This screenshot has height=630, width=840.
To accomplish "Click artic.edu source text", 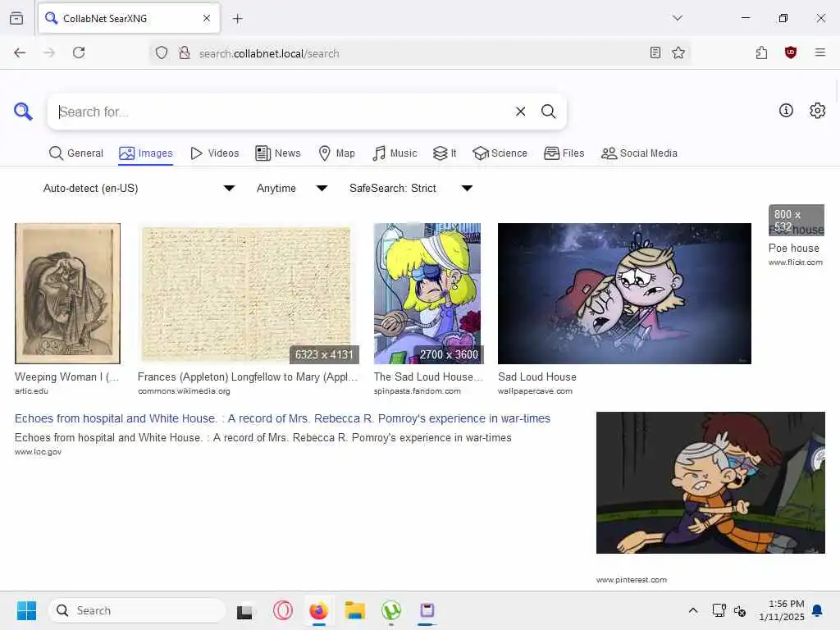I will [x=32, y=391].
